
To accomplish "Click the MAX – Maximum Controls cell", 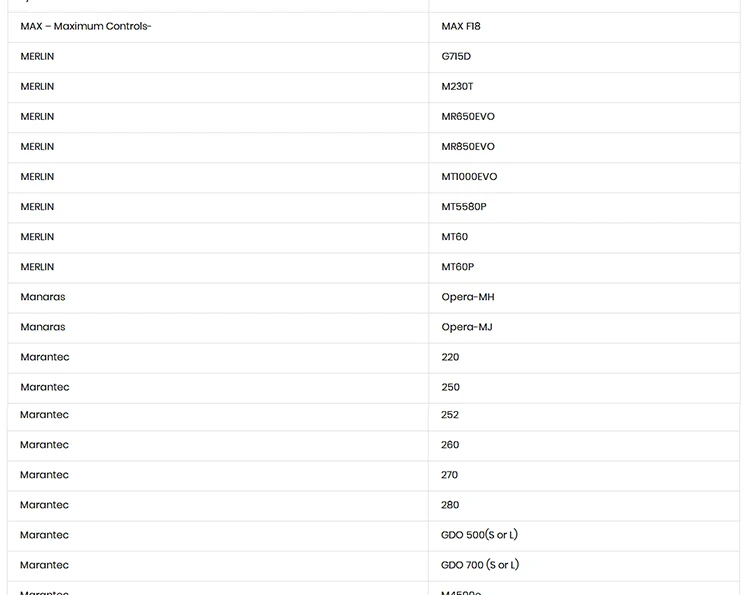I will coord(218,27).
